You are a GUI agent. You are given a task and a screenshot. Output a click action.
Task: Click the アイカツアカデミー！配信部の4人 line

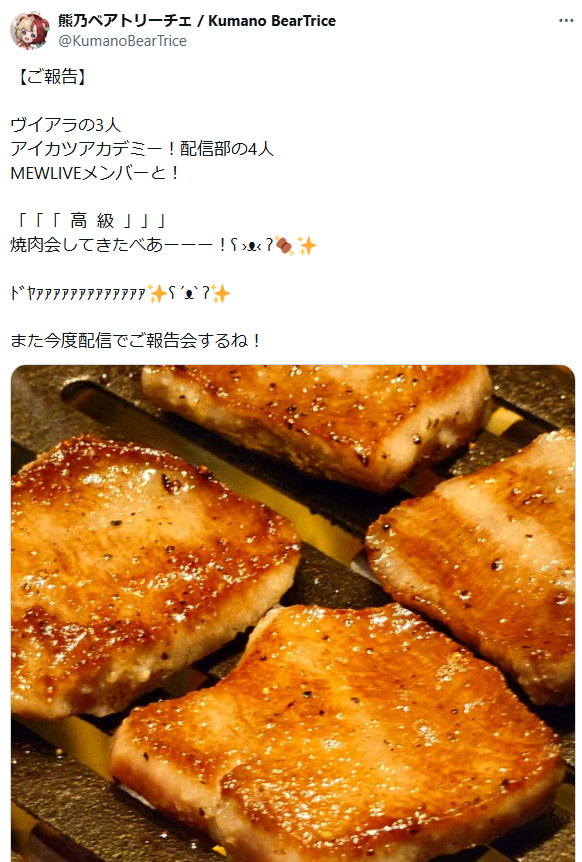pos(142,148)
